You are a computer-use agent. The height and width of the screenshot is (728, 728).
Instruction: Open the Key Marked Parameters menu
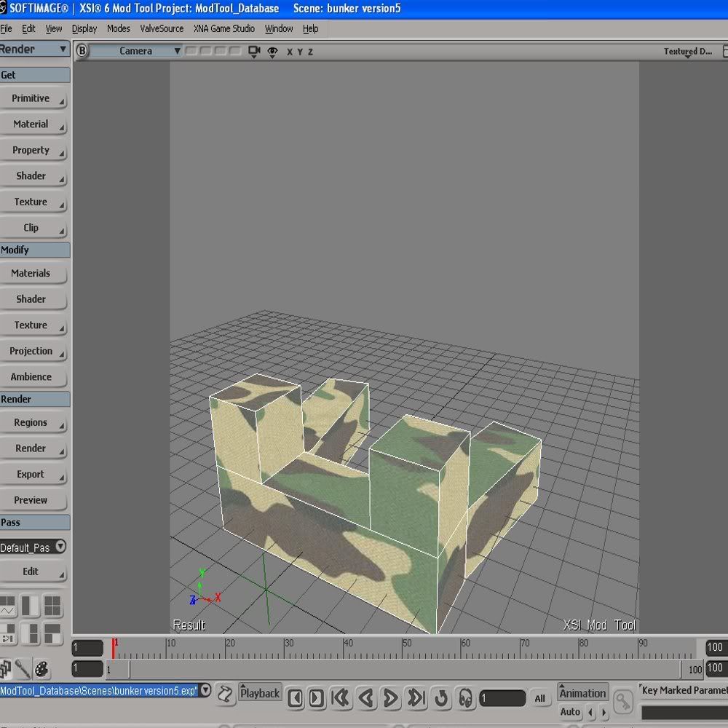click(684, 690)
